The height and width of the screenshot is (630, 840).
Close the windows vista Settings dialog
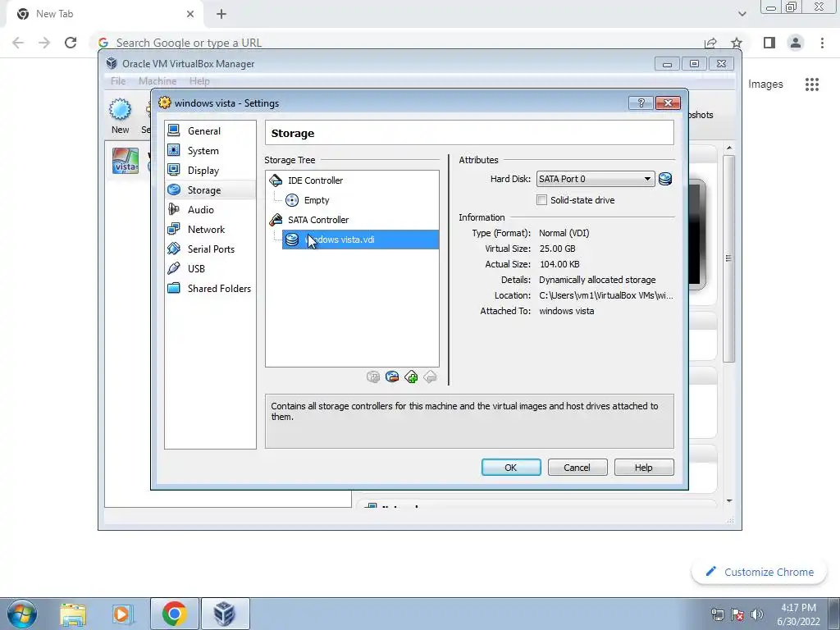pyautogui.click(x=668, y=103)
